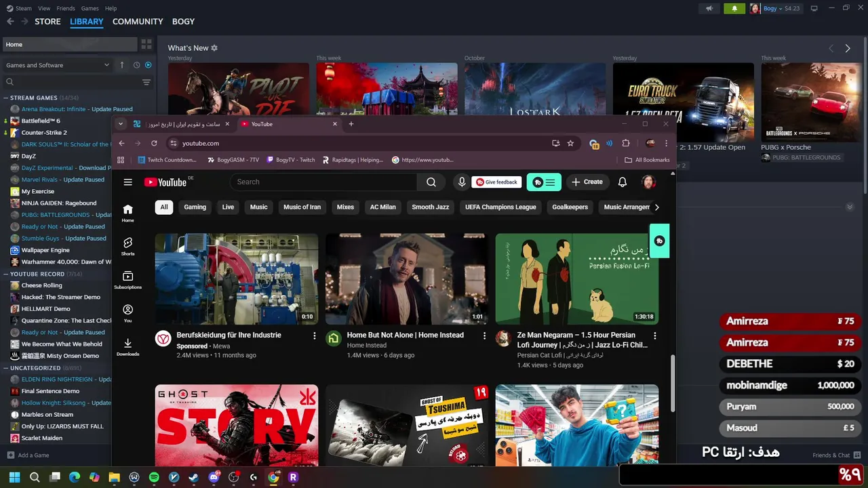This screenshot has width=868, height=488.
Task: Open Chrome extensions puzzle icon
Action: (626, 143)
